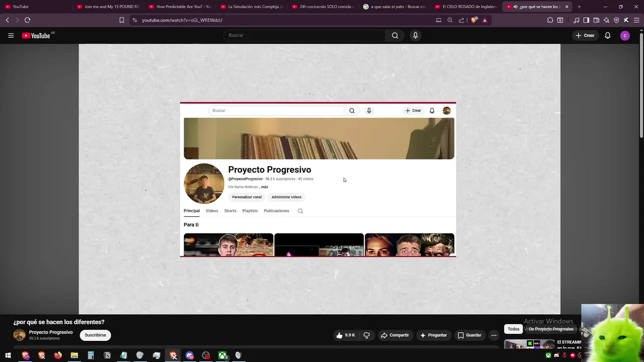
Task: Select the 'De Proyecto Progresivo' filter chip
Action: click(x=551, y=329)
